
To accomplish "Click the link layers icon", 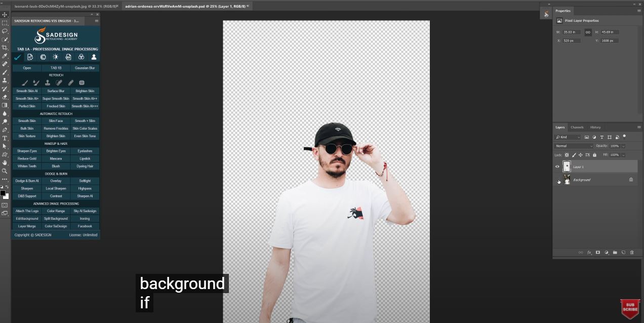I will coord(581,252).
